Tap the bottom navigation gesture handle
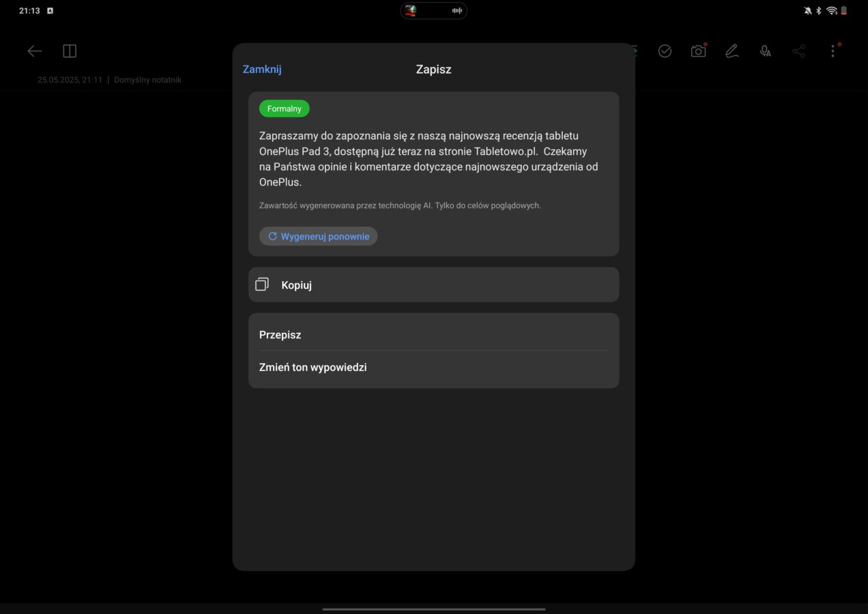Viewport: 868px width, 614px height. (434, 609)
